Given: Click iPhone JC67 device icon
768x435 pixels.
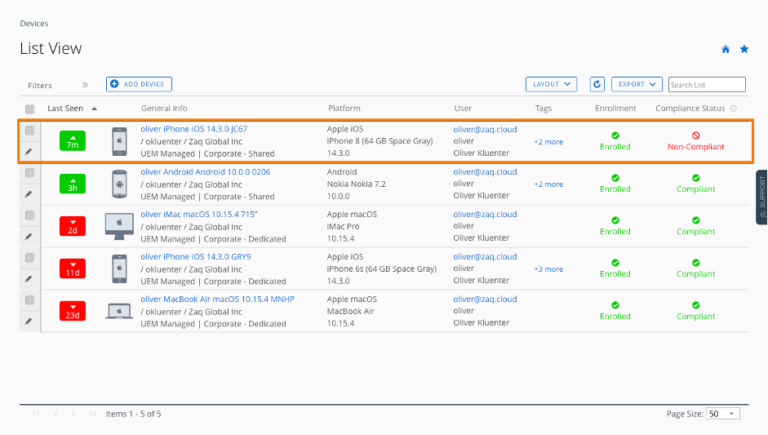Looking at the screenshot, I should [119, 141].
